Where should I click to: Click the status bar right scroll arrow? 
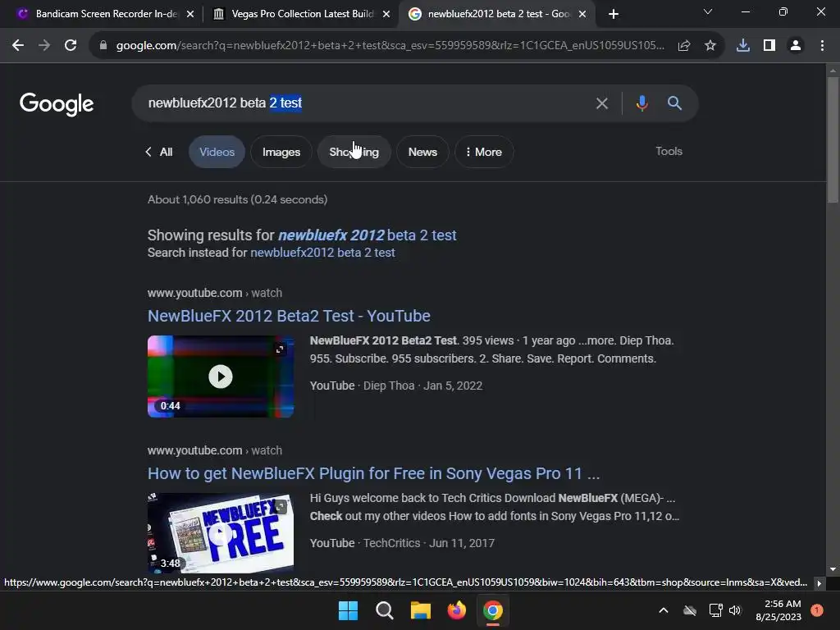point(819,583)
